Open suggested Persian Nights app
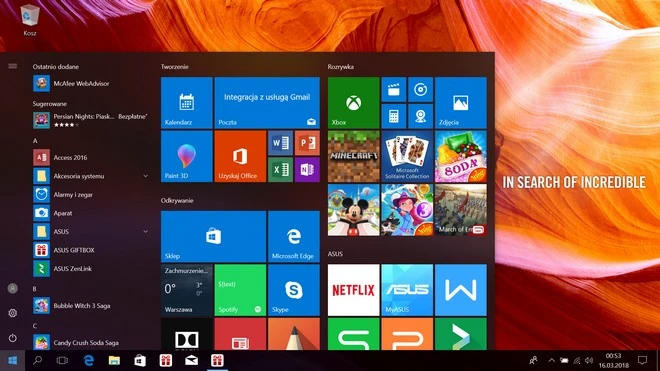Viewport: 660px width, 371px height. [x=91, y=120]
